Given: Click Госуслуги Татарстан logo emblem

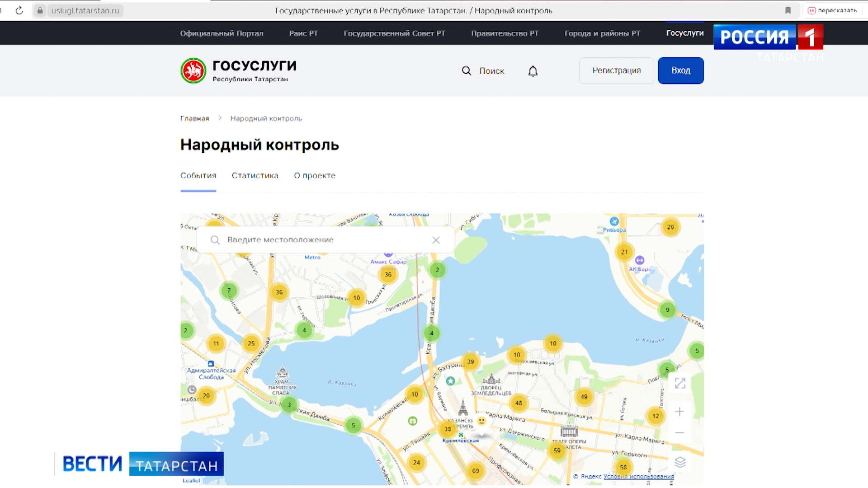Looking at the screenshot, I should 193,70.
